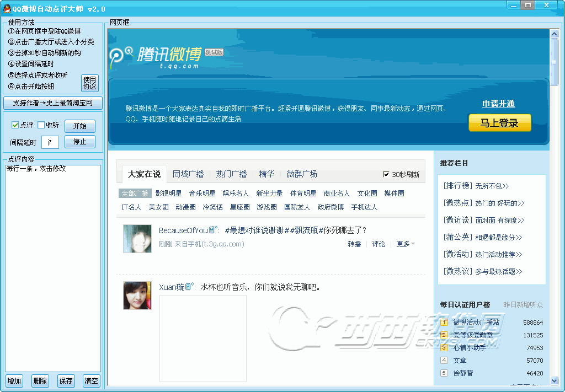
Task: Click the 间隔延时 input field
Action: [50, 142]
